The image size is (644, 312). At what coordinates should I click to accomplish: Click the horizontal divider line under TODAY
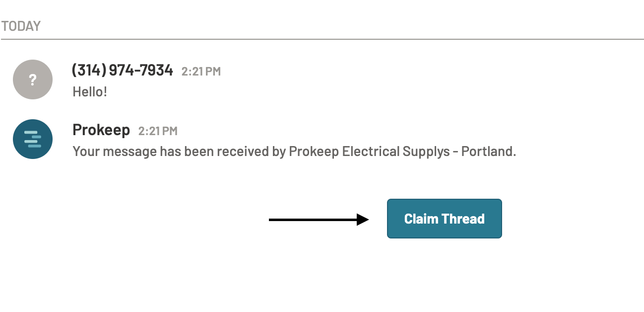coord(322,39)
